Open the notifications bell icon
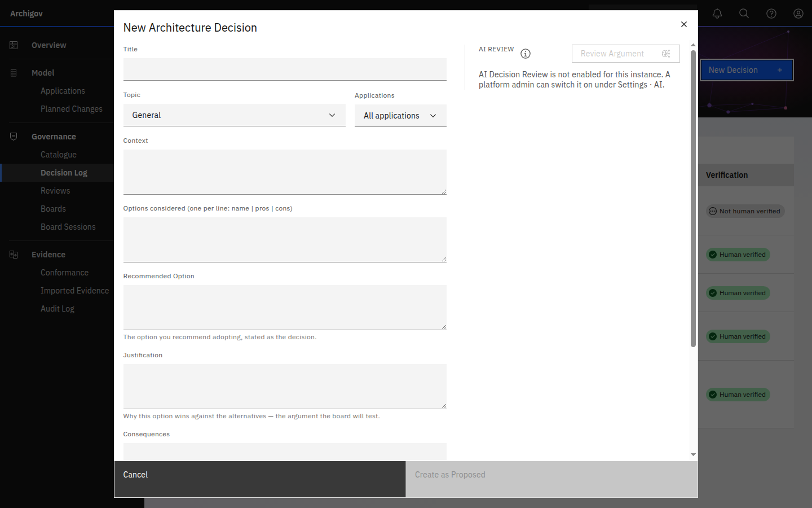The image size is (812, 508). [x=717, y=14]
